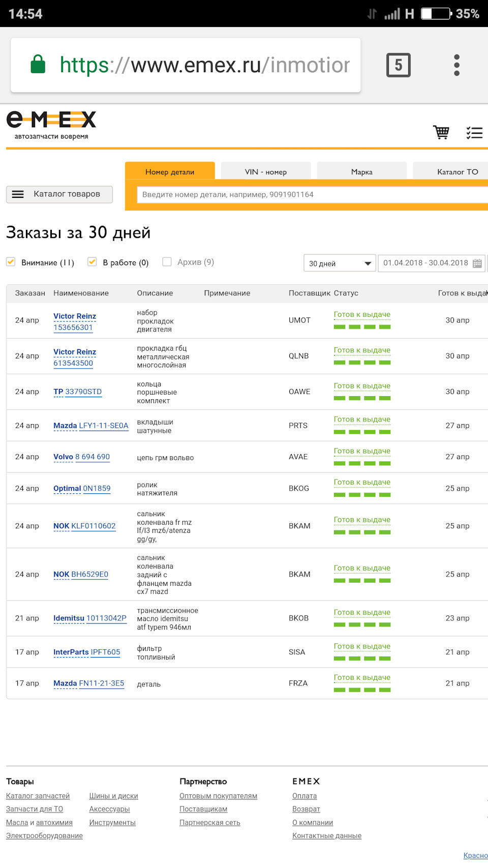Open the Victor Reinz 613543500 part link
Screen dimensions: 488x868
pos(75,357)
